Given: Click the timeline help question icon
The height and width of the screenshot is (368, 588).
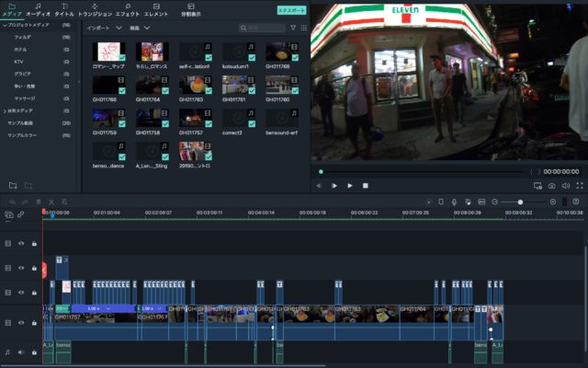Looking at the screenshot, I should [x=576, y=201].
